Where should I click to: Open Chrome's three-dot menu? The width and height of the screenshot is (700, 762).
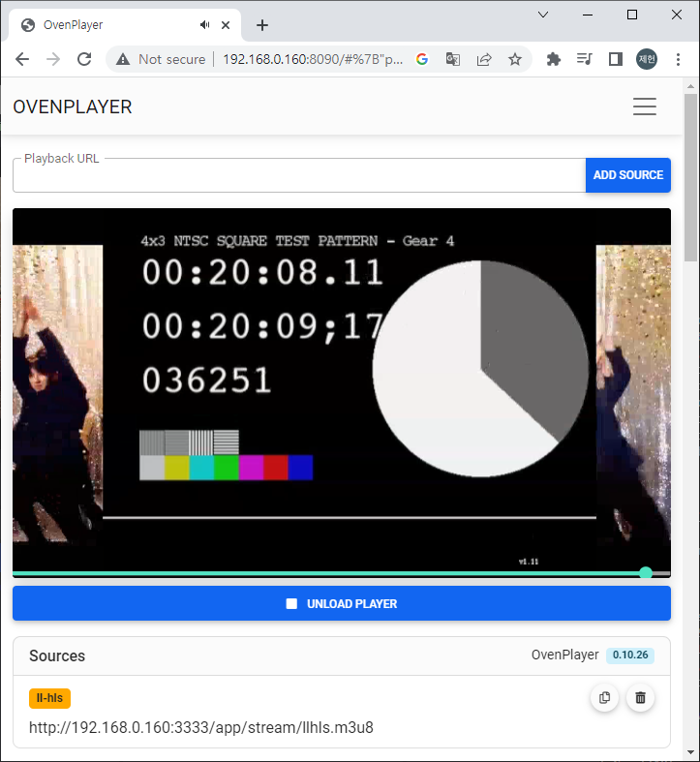click(679, 59)
